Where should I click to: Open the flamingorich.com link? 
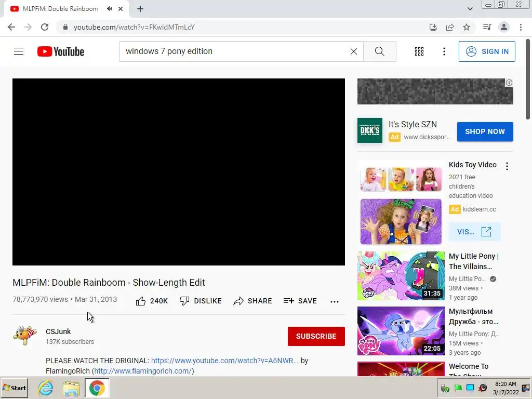click(143, 371)
